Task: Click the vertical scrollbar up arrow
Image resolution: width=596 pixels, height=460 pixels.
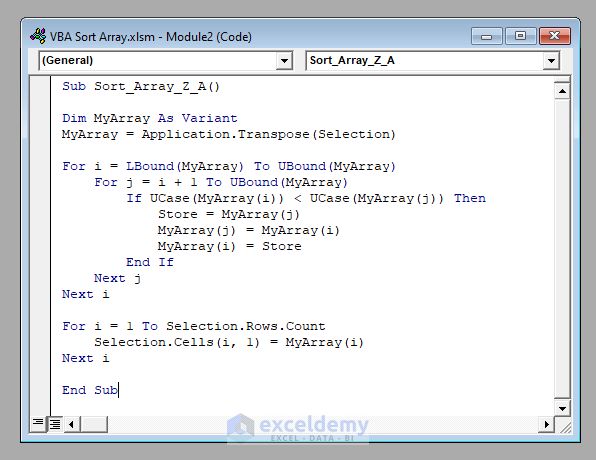Action: coord(562,91)
